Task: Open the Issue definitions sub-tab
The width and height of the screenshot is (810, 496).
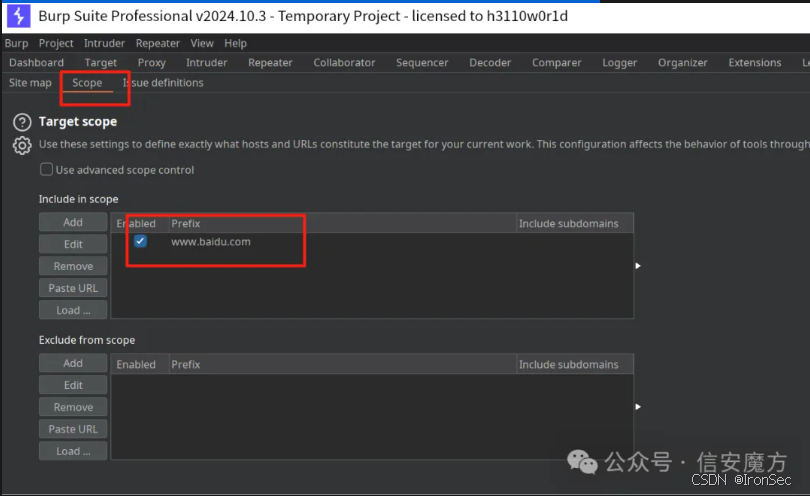Action: coord(163,83)
